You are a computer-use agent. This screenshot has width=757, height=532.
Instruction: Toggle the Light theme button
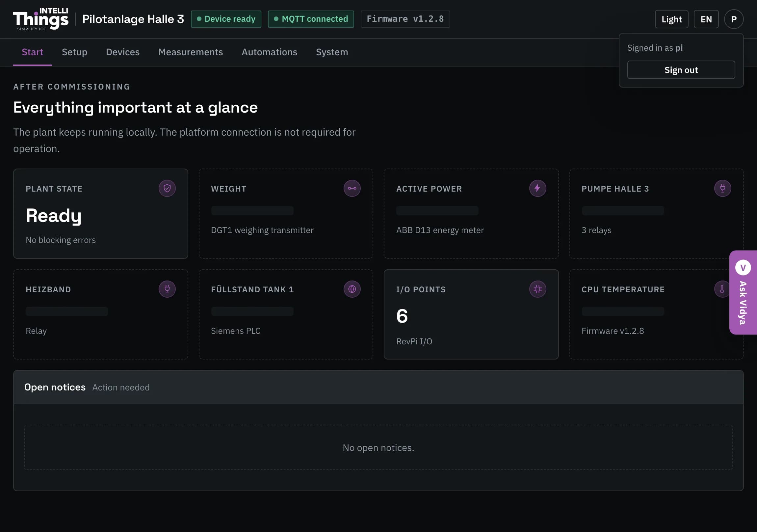(x=671, y=19)
